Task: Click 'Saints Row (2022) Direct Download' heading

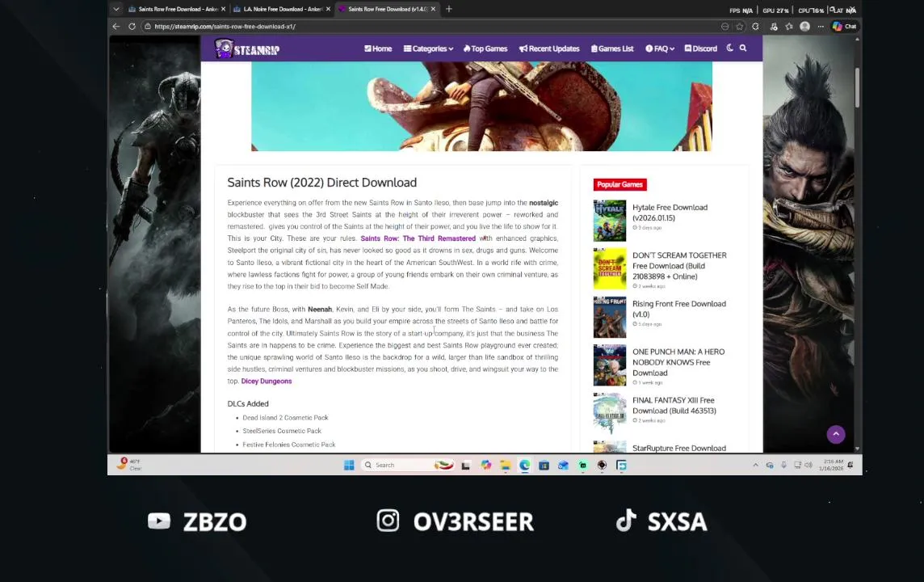Action: point(321,182)
